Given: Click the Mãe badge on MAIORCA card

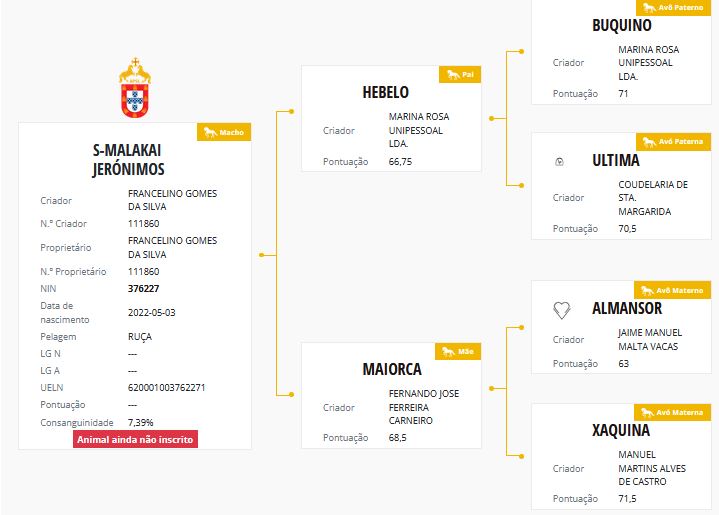Looking at the screenshot, I should point(458,351).
